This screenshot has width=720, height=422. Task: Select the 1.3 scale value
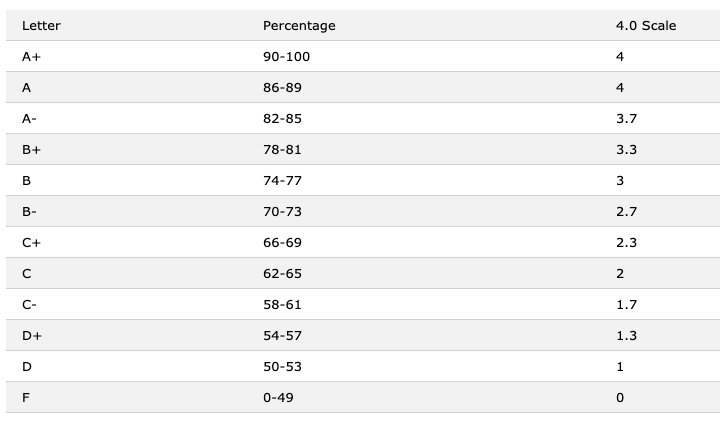point(626,336)
